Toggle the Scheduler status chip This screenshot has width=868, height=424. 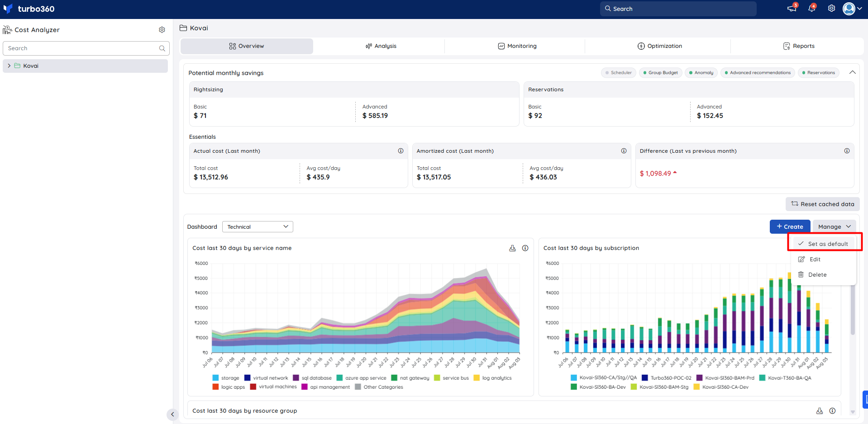619,73
